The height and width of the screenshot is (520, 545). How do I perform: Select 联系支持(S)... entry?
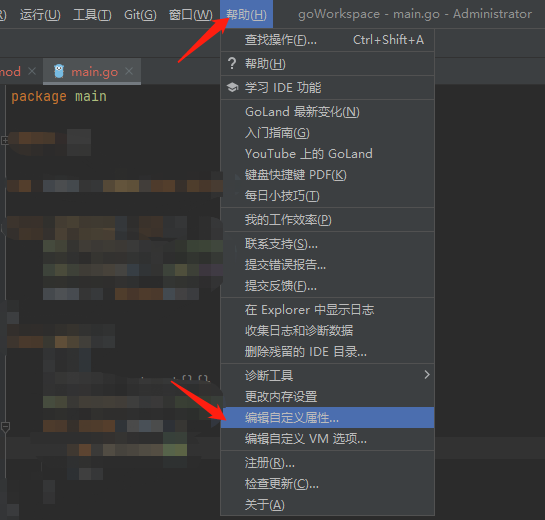click(x=327, y=244)
